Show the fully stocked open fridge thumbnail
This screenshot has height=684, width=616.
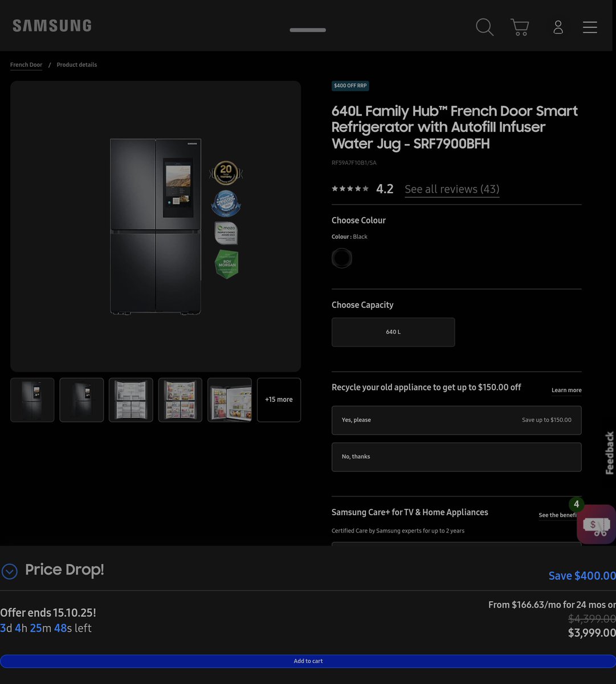tap(180, 400)
